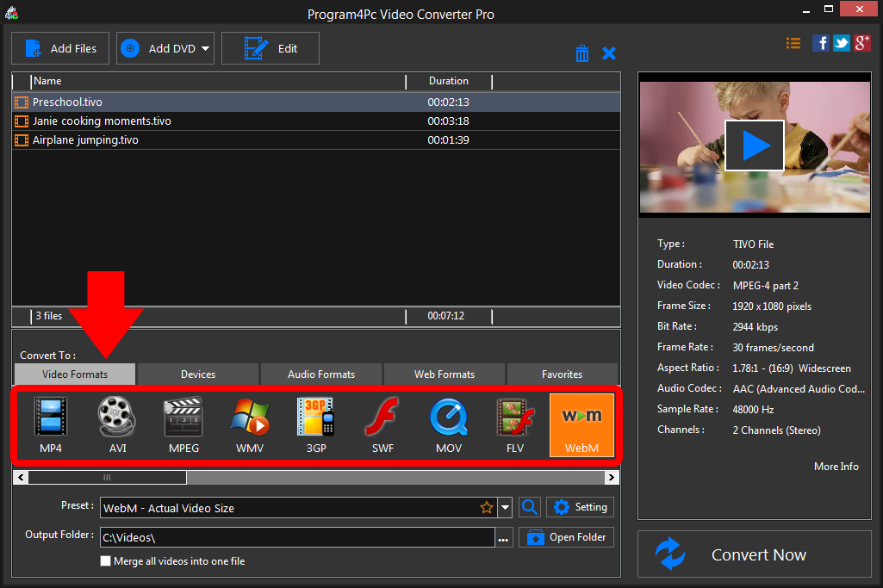Switch to the Devices tab
883x588 pixels.
pyautogui.click(x=198, y=374)
